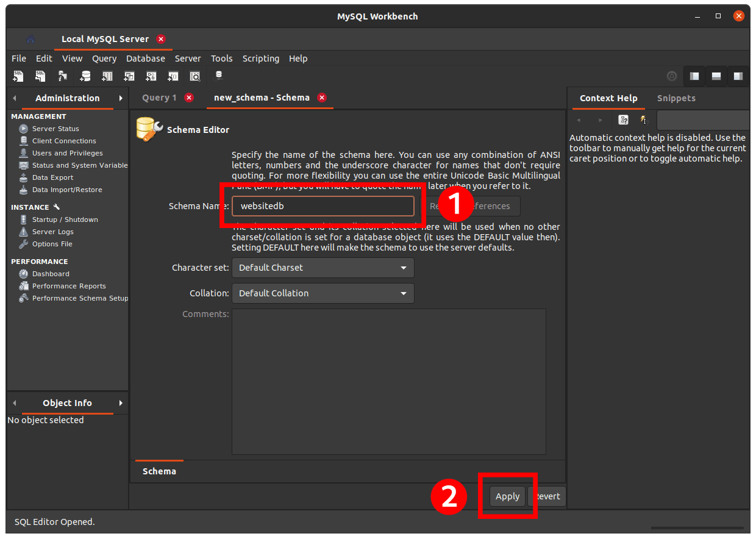Toggle the output area panel visibility

tap(716, 76)
